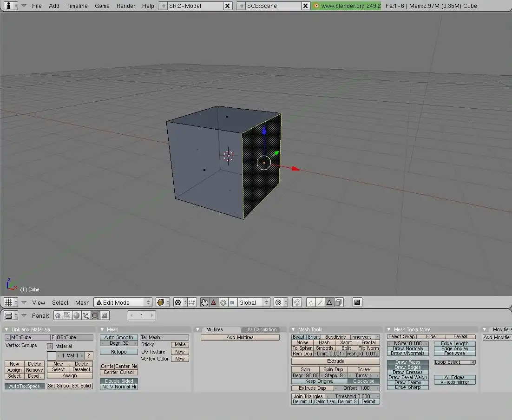Viewport: 512px width, 420px height.
Task: Click the material color swatch beside Mat 1
Action: click(51, 355)
